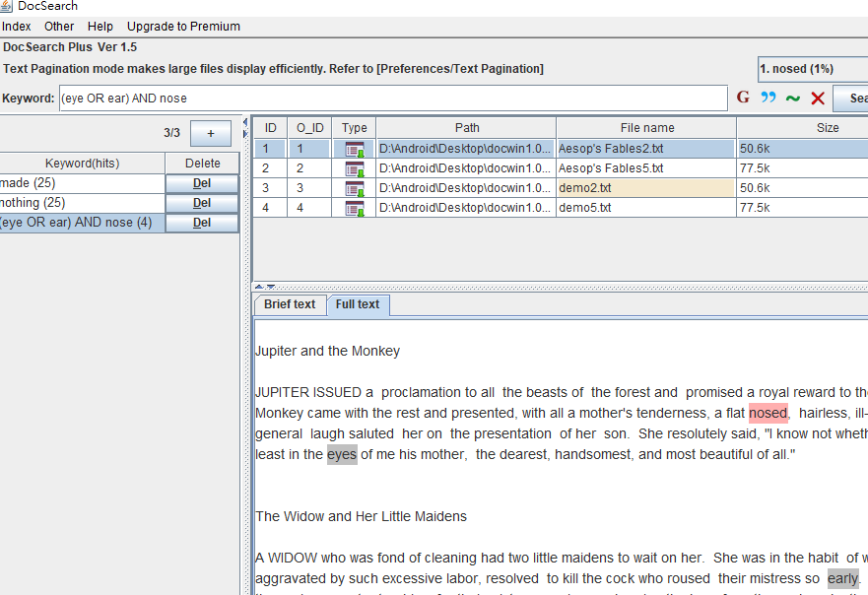Viewport: 868px width, 595px height.
Task: Click inside the Keyword search input field
Action: pos(392,99)
